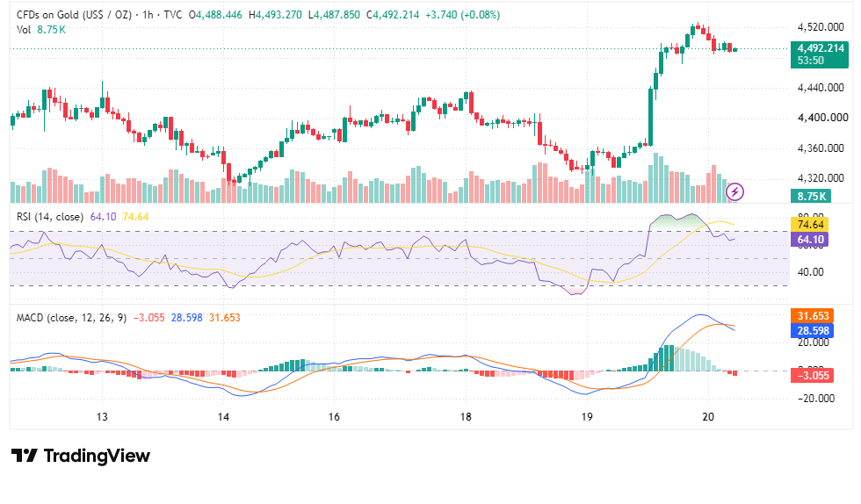861x504 pixels.
Task: Select date marker 20 on time axis
Action: (708, 417)
